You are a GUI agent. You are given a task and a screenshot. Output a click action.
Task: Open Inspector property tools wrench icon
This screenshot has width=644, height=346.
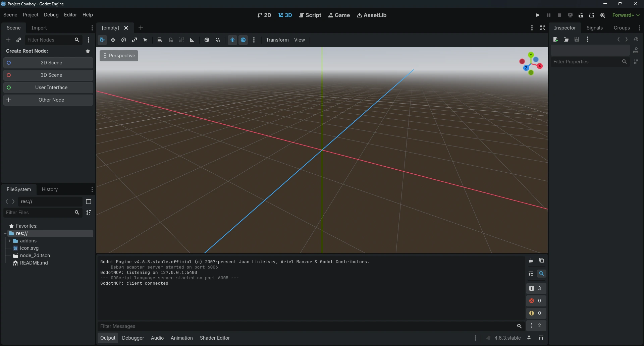tap(636, 62)
